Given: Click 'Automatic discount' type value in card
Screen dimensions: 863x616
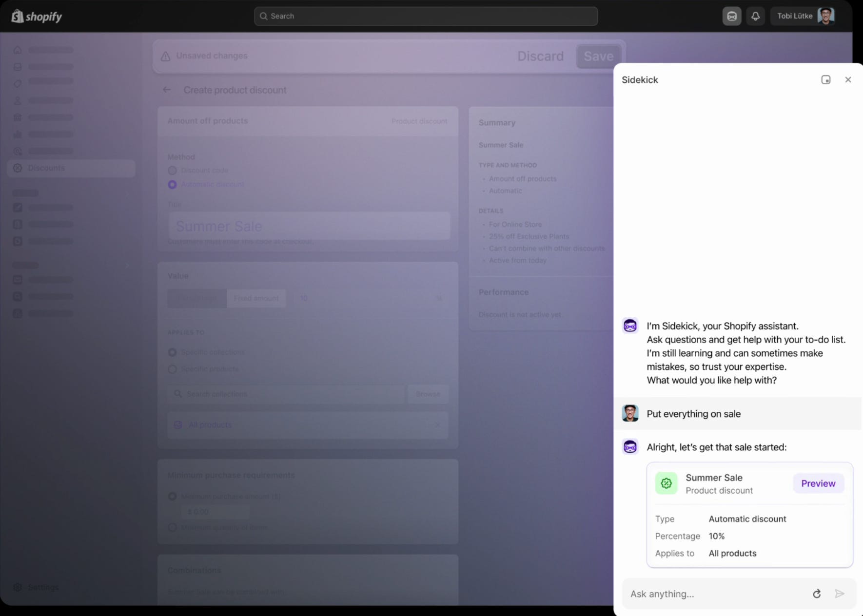Looking at the screenshot, I should (x=747, y=519).
